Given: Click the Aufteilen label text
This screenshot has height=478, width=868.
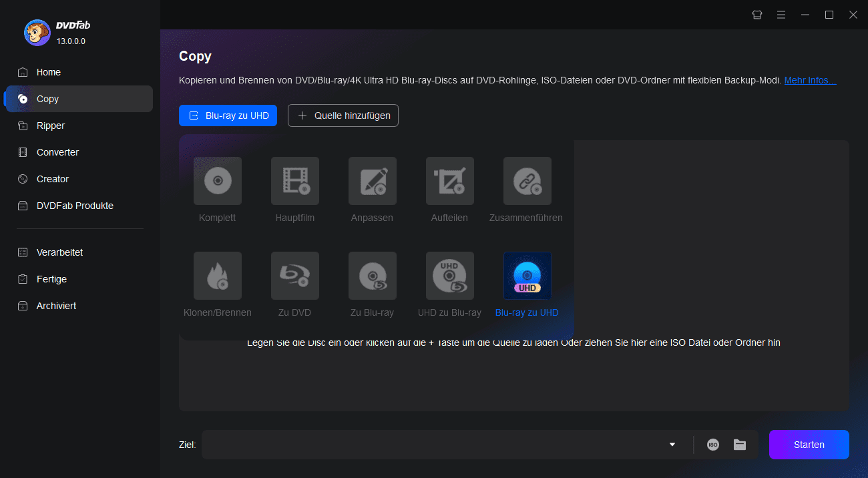Looking at the screenshot, I should (x=450, y=218).
